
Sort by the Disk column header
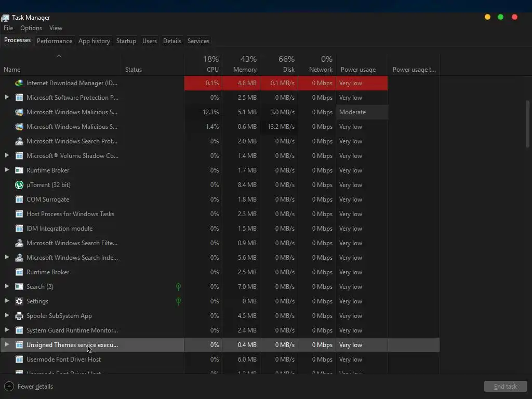279,64
